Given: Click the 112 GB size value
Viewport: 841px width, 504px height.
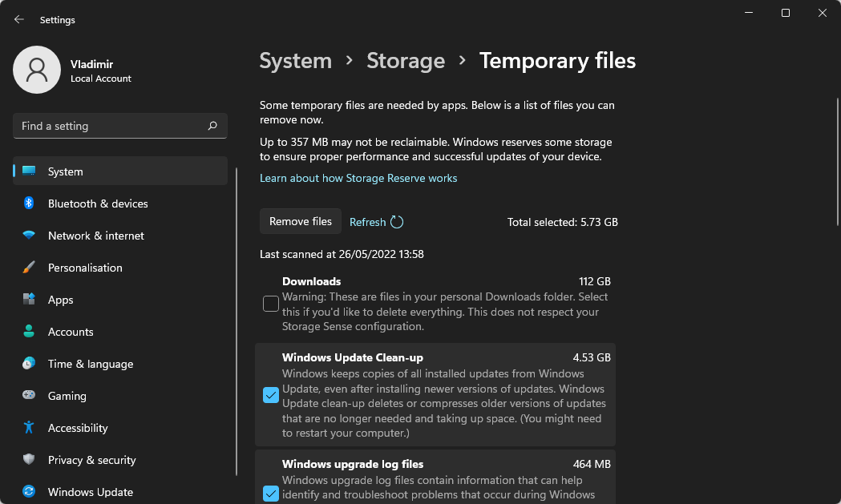Looking at the screenshot, I should tap(595, 281).
